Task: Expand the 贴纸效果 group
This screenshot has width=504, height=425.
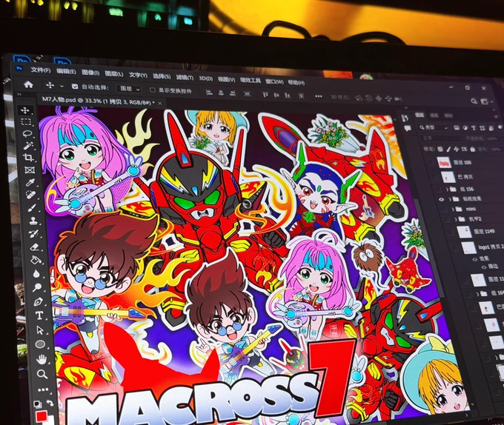Action: pos(450,199)
